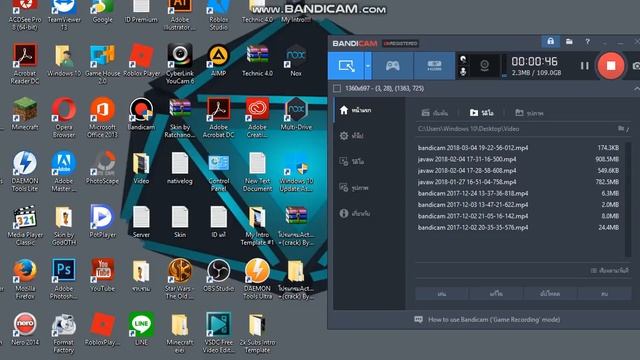
Task: Click the fourth Delete button under file list
Action: (604, 293)
